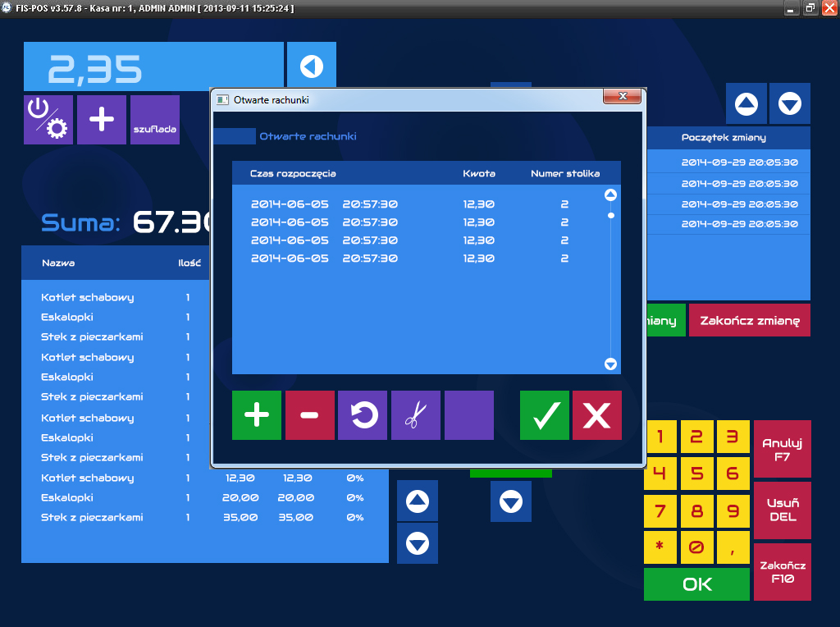
Task: Click the Czas rozpoczęcia column header
Action: pyautogui.click(x=293, y=174)
